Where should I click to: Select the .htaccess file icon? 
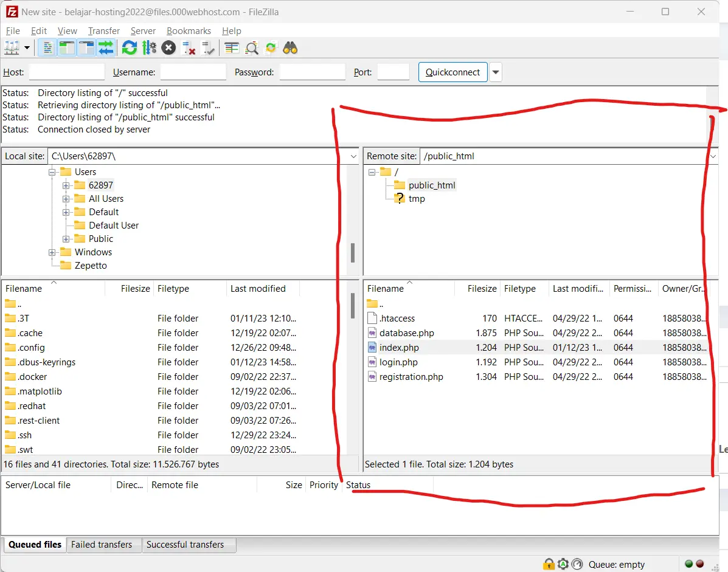click(372, 319)
